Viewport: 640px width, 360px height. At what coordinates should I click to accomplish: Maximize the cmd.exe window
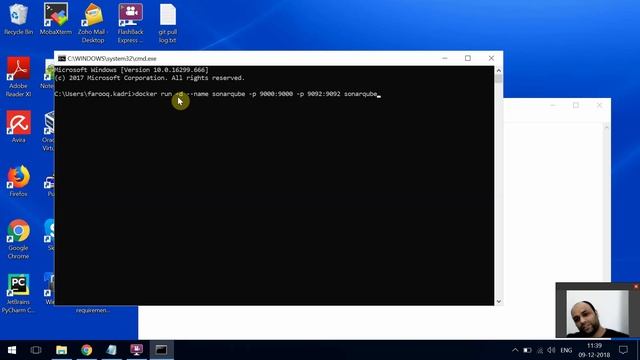pos(468,58)
